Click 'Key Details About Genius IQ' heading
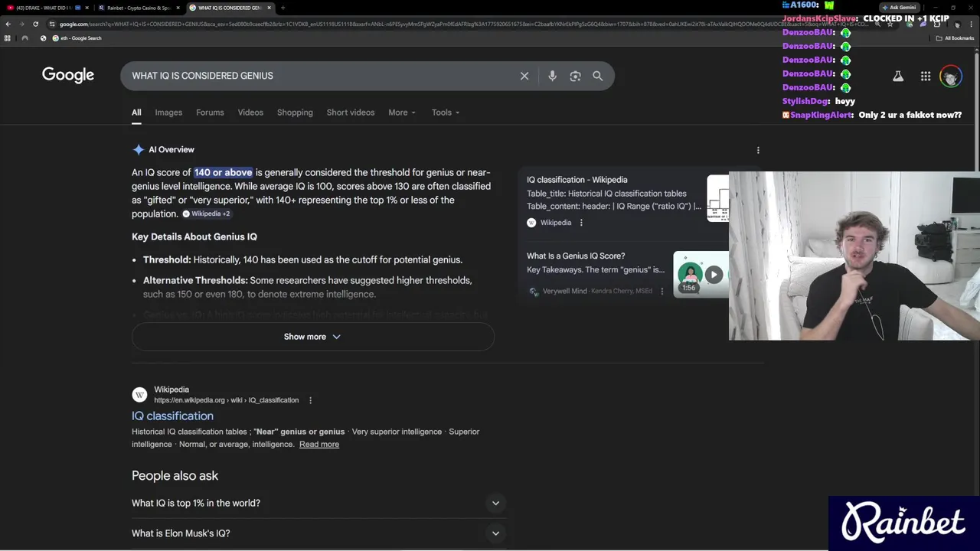 tap(194, 236)
